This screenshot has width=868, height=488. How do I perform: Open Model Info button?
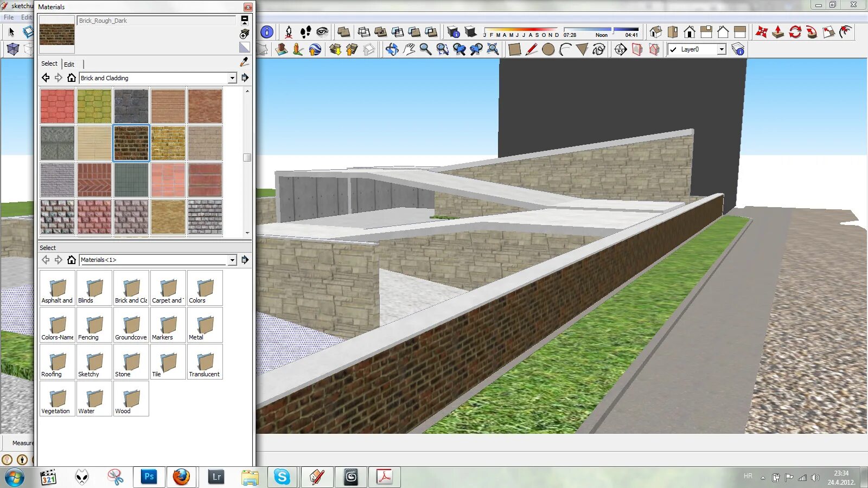coord(267,32)
